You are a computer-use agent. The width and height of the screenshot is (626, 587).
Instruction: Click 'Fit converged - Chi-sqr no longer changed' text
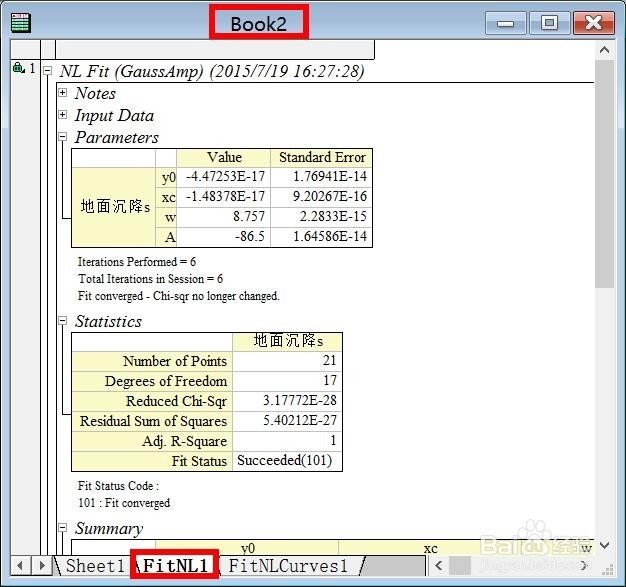(x=178, y=296)
